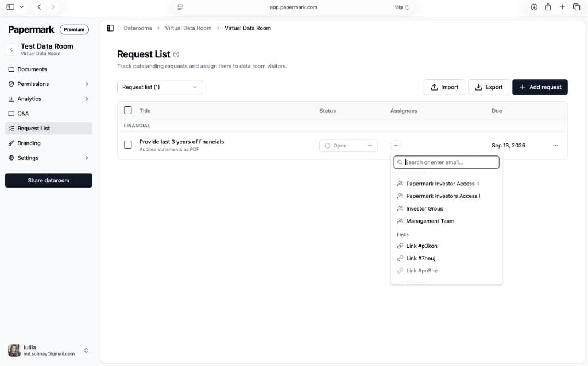This screenshot has width=588, height=366.
Task: Click the Due column header
Action: [x=497, y=111]
